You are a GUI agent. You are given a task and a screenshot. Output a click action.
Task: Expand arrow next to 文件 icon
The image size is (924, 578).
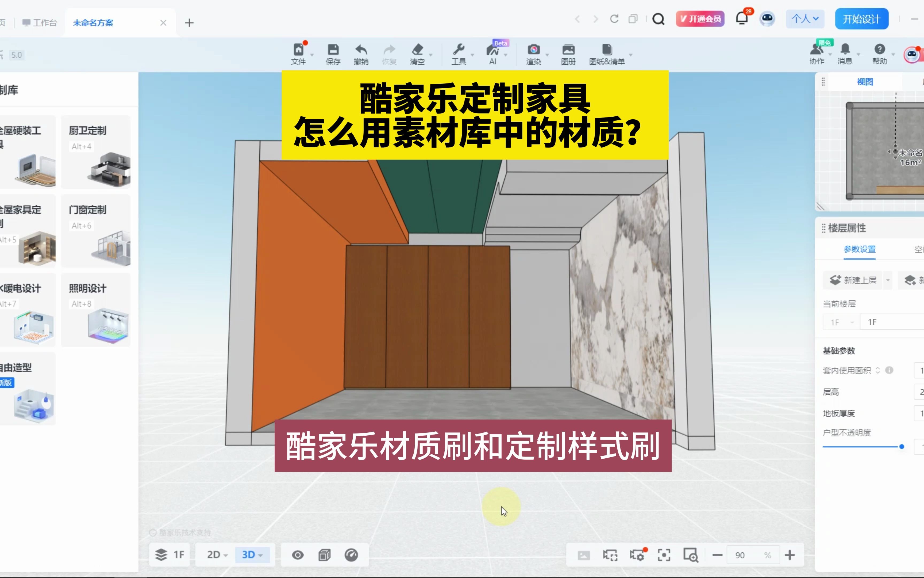312,55
